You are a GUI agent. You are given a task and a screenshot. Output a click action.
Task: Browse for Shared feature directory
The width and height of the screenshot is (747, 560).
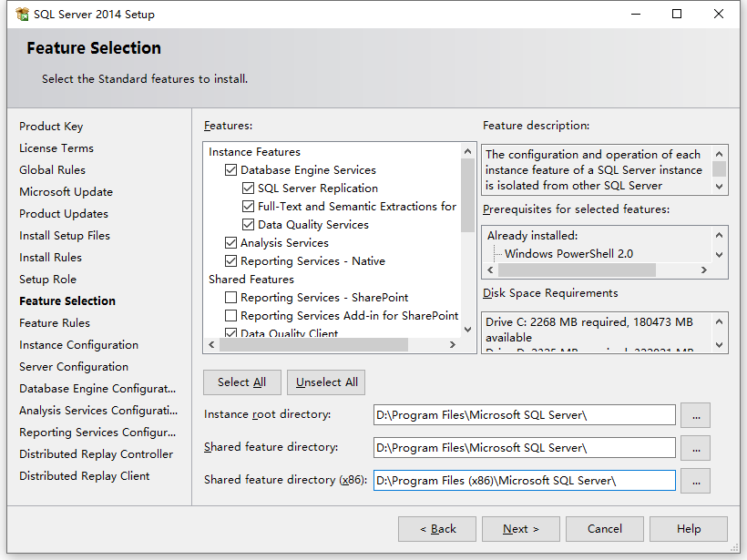pyautogui.click(x=696, y=448)
